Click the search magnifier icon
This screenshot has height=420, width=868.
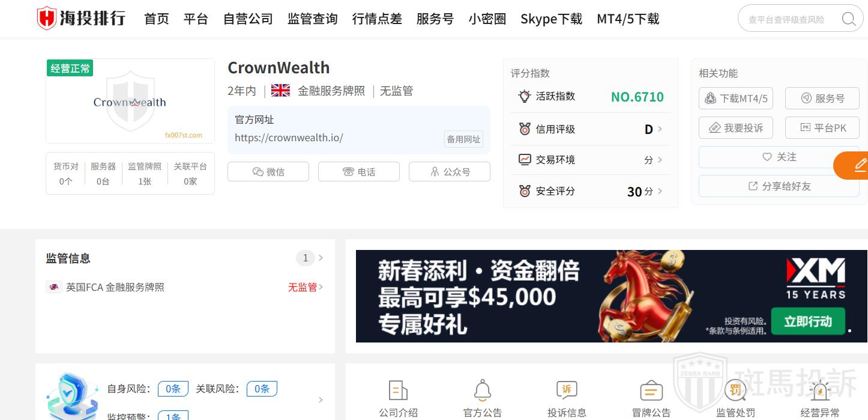pyautogui.click(x=849, y=19)
